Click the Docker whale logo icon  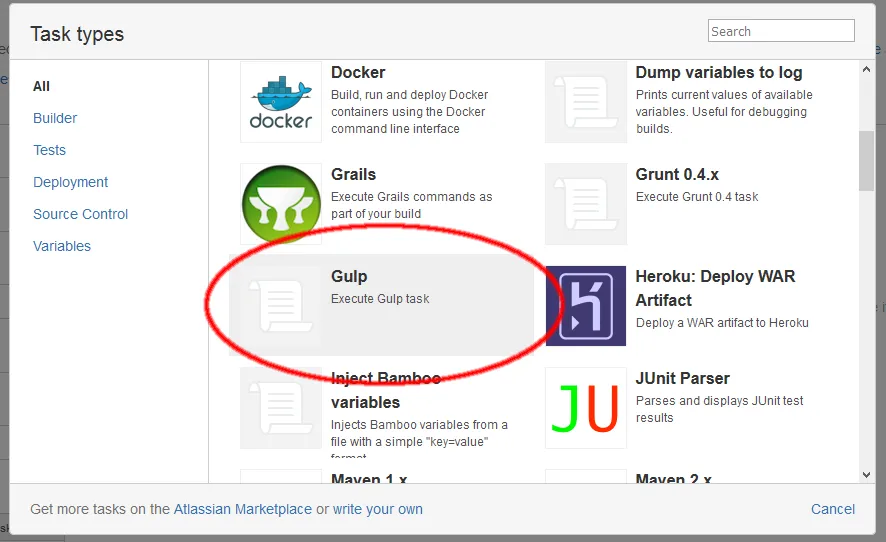(281, 102)
